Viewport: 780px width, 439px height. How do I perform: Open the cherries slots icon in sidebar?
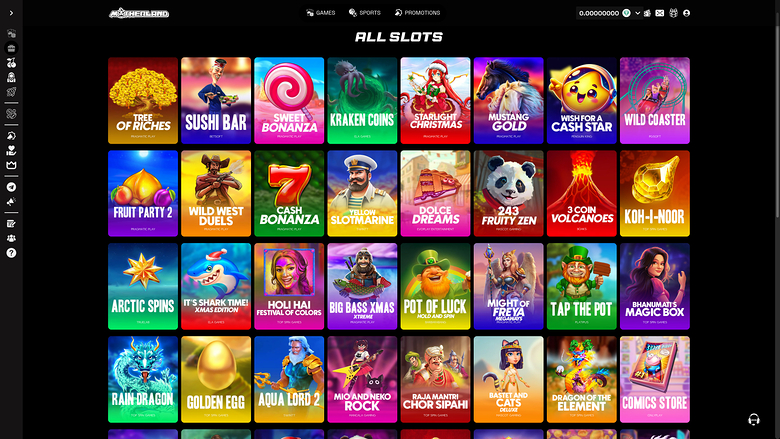[x=11, y=63]
